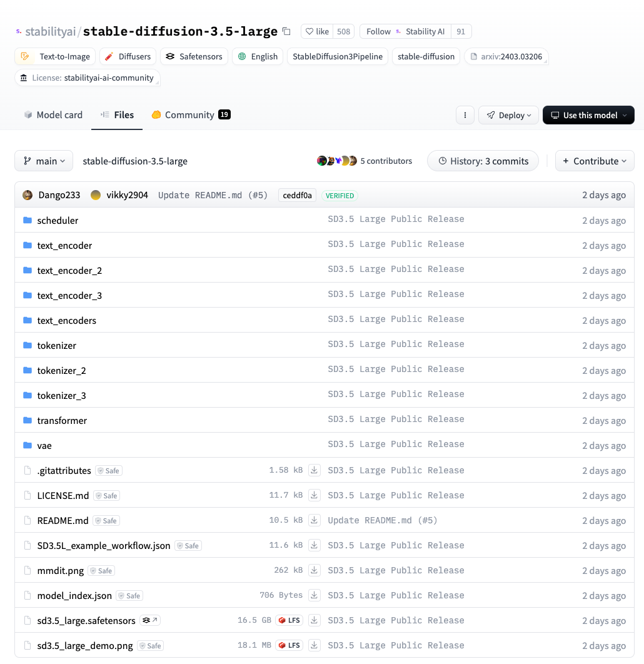Expand the Use this model dropdown
The height and width of the screenshot is (664, 644).
click(x=588, y=115)
